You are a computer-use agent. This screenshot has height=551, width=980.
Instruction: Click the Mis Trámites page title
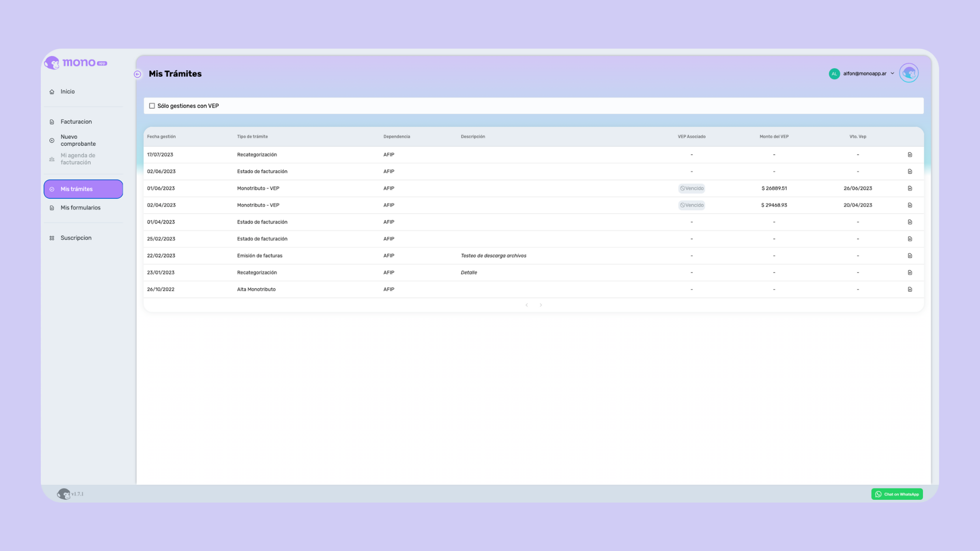(175, 74)
